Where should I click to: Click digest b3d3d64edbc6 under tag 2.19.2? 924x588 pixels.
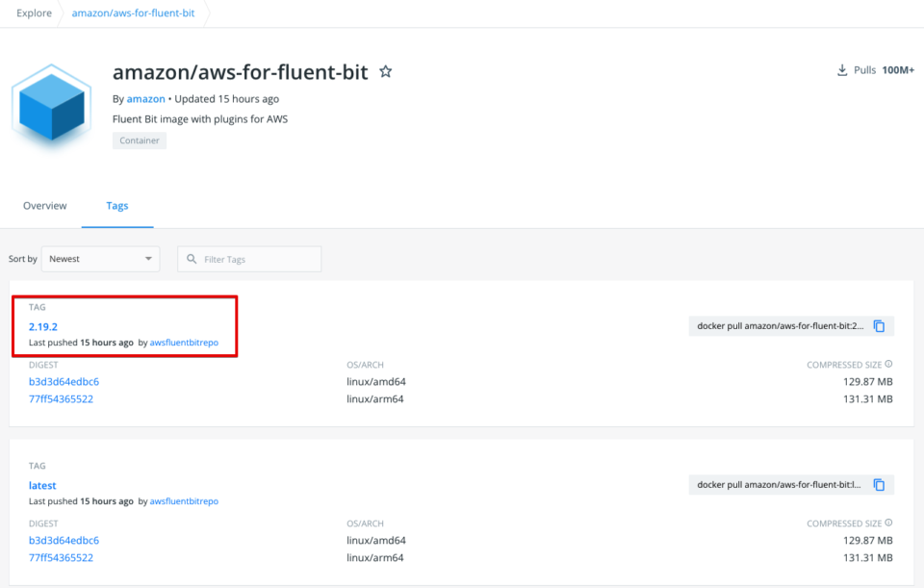[x=64, y=381]
